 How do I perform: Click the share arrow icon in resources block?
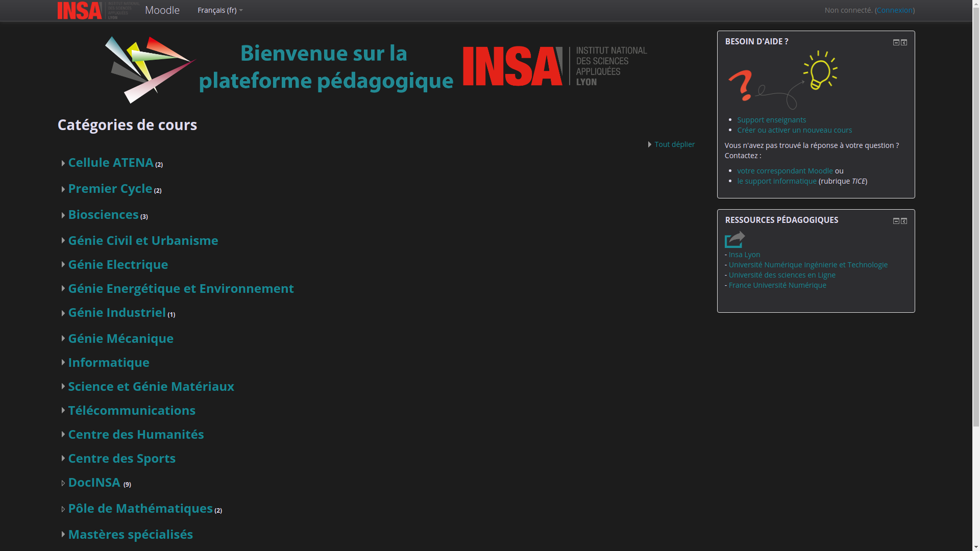tap(735, 239)
